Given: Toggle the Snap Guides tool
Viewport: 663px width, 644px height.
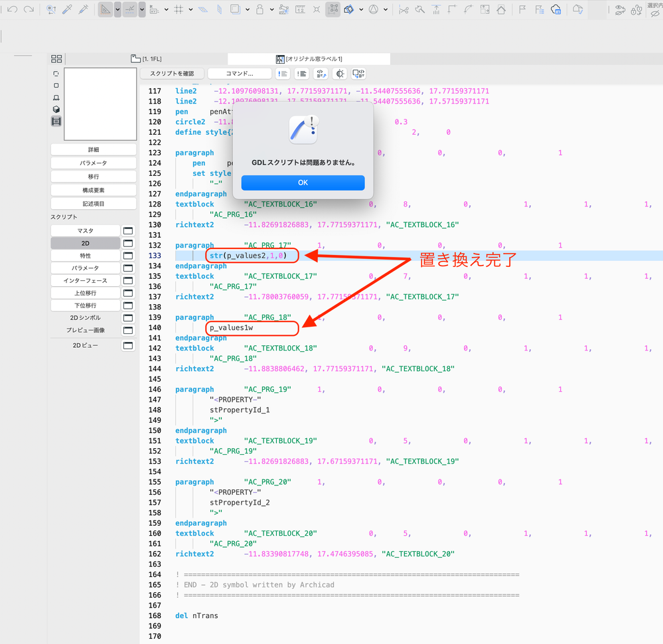Looking at the screenshot, I should point(130,9).
